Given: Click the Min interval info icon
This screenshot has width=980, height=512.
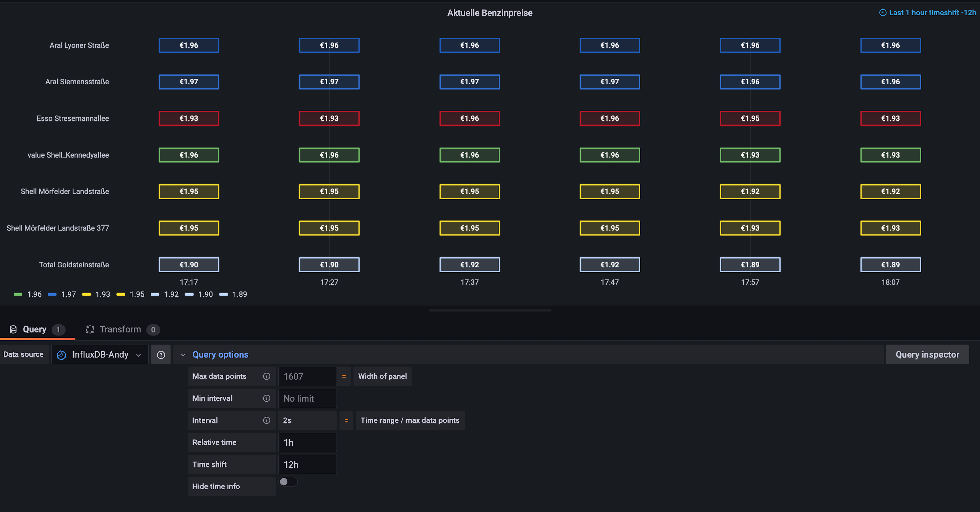Looking at the screenshot, I should tap(266, 398).
